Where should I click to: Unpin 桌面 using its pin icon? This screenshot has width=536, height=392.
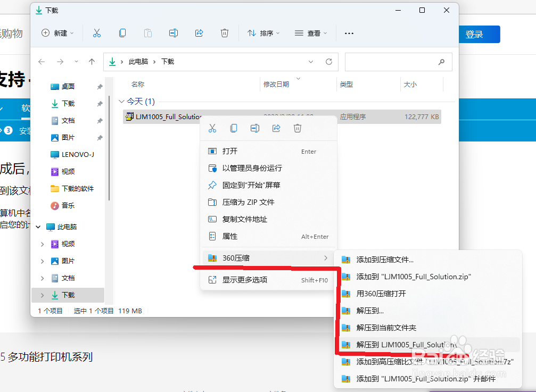point(99,86)
